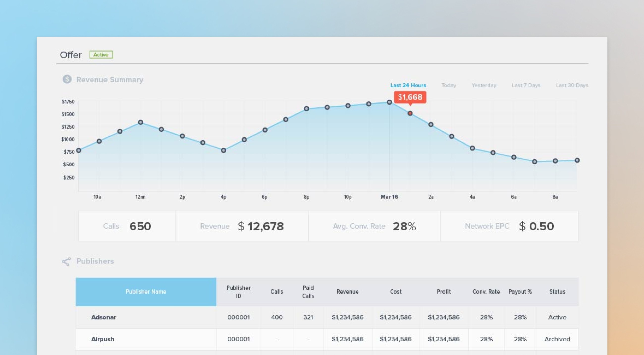Click the Calls 650 stat card
Screen dimensions: 644x355
[127, 226]
